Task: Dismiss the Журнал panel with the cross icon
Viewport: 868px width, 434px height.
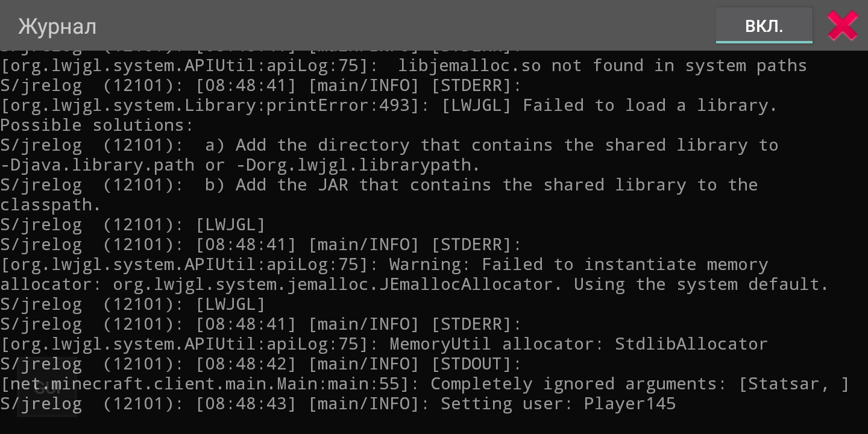Action: [842, 25]
